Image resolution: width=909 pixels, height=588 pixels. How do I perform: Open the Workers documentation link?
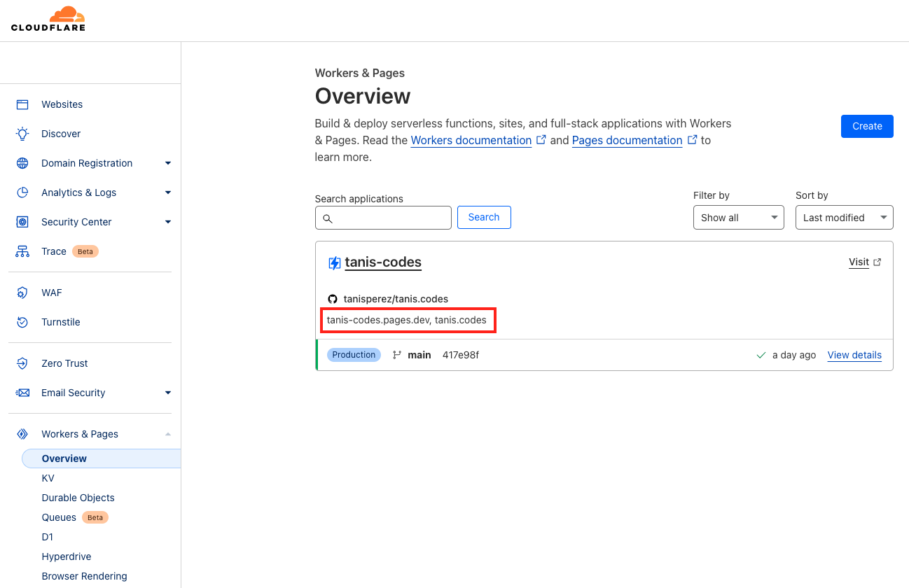(471, 140)
